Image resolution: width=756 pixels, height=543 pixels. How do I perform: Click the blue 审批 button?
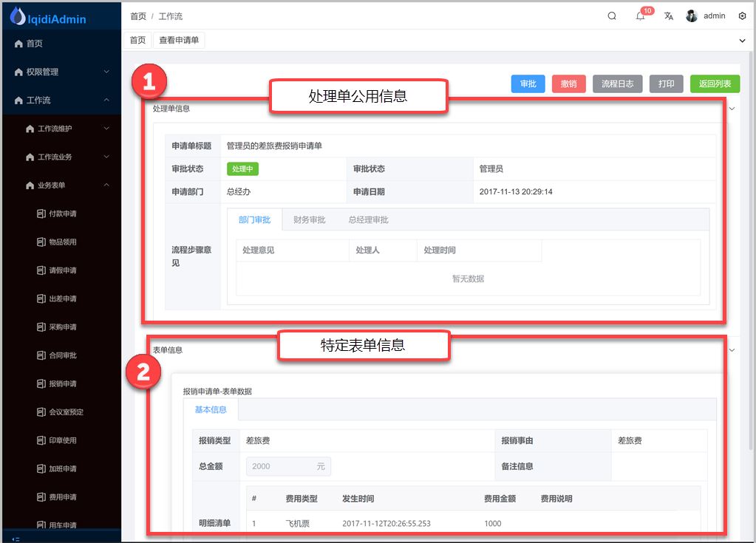[528, 83]
